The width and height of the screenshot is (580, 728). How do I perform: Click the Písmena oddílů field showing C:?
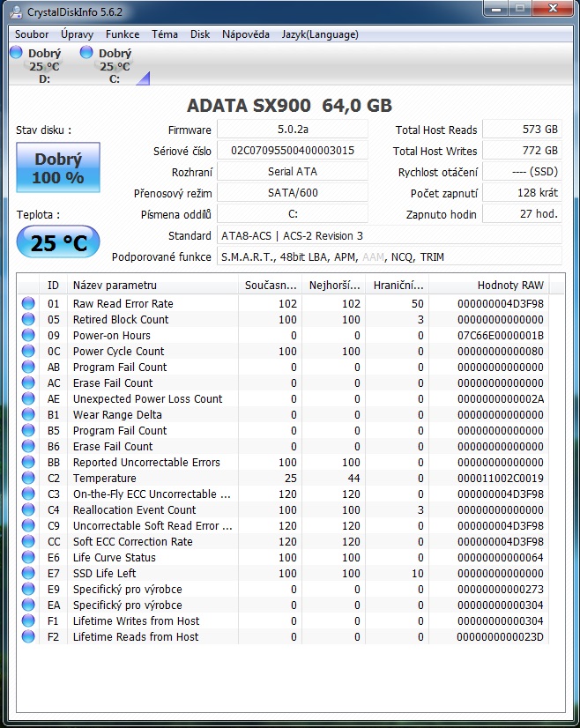point(293,214)
